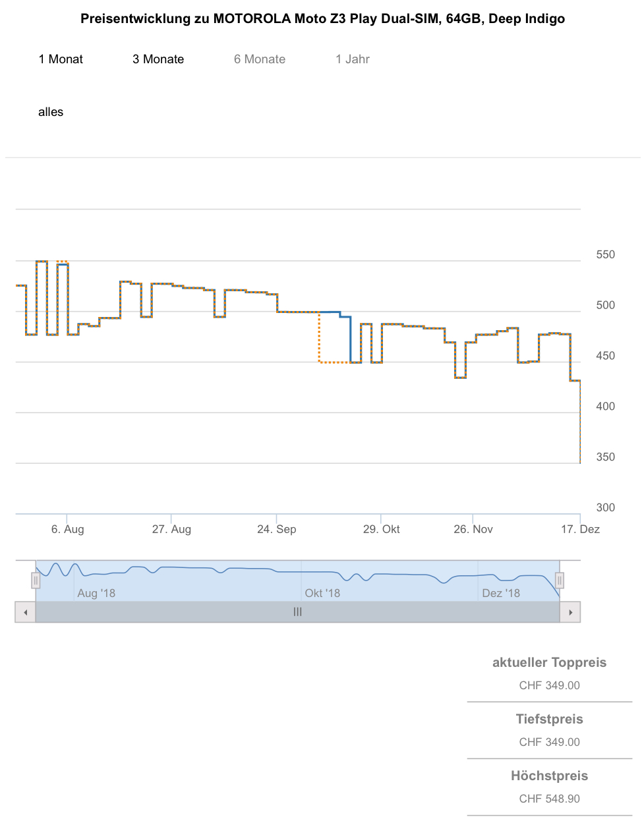Click the Aug '18 navigator label

coord(96,593)
